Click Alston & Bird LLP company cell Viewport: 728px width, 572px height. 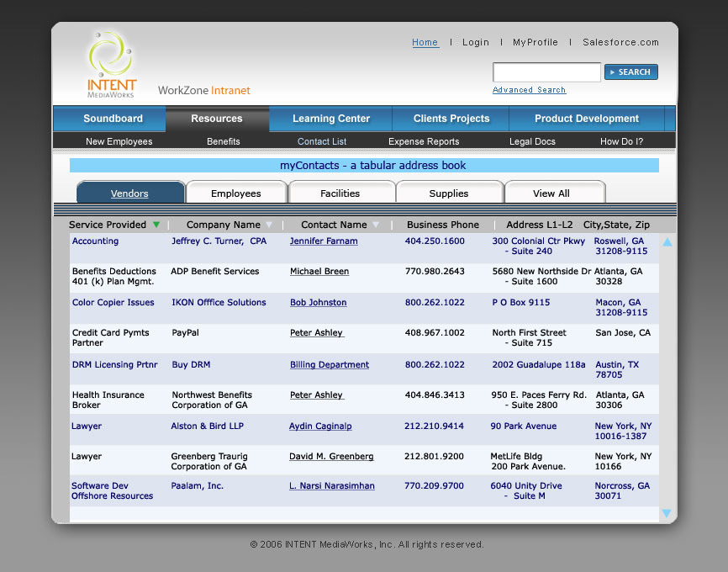coord(207,426)
